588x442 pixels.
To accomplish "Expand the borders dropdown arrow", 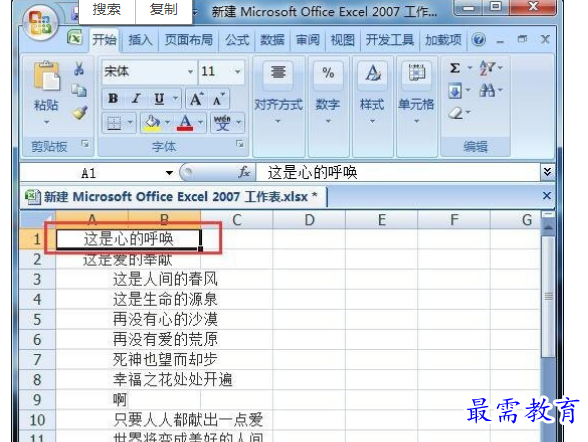I will tap(130, 123).
